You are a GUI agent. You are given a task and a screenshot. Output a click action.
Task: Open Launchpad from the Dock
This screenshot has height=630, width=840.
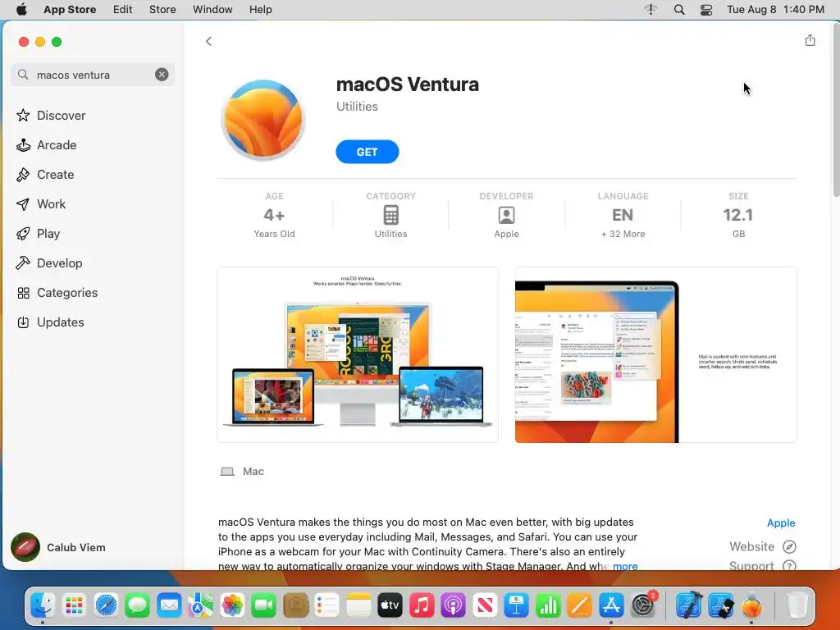(x=74, y=605)
